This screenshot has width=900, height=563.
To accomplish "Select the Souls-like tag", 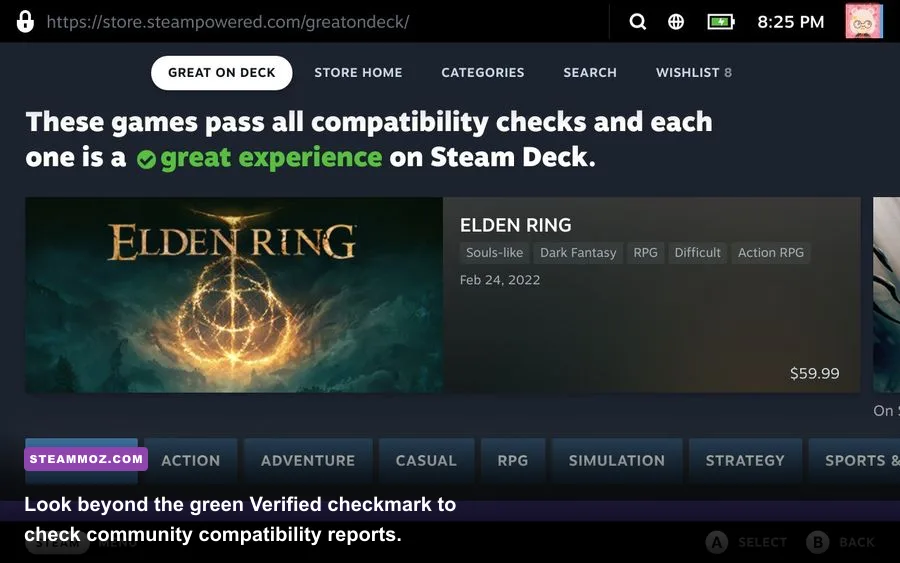I will 494,253.
